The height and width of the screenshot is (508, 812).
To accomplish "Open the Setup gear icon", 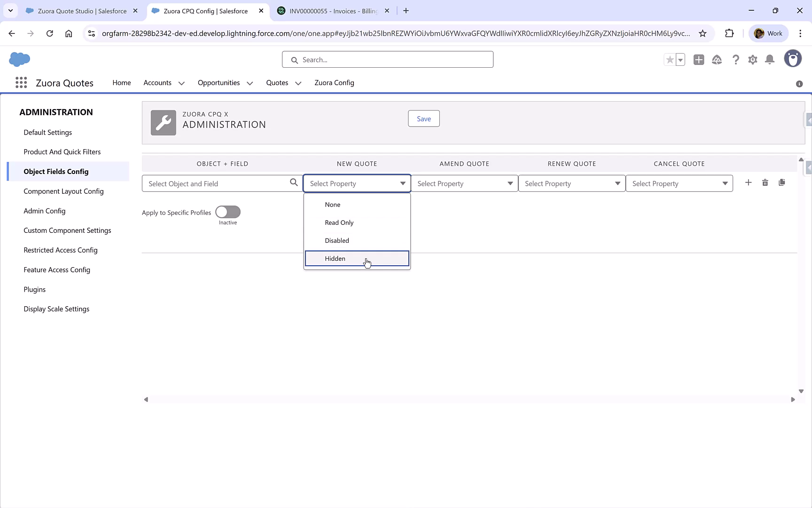I will [x=753, y=60].
